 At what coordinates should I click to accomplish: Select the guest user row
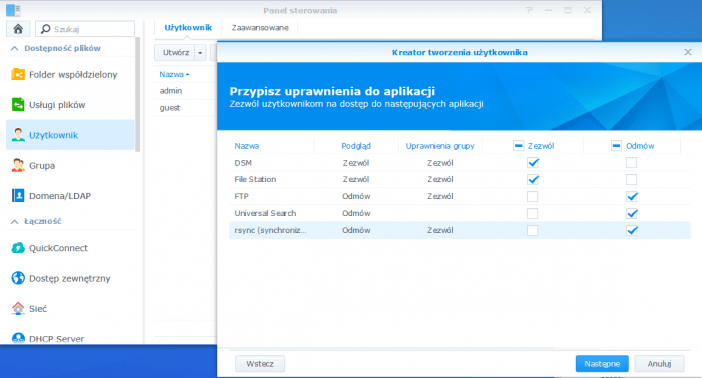[x=185, y=108]
